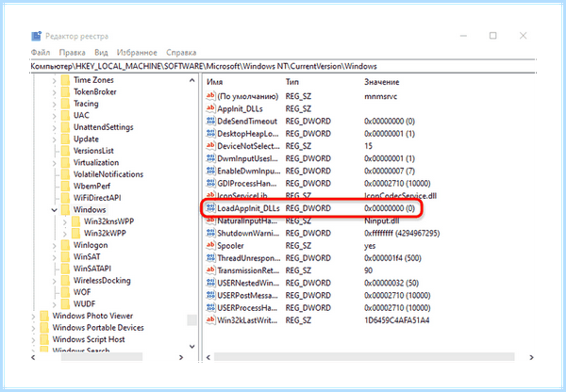The height and width of the screenshot is (392, 566).
Task: Click the Win32kLastWrit... string icon
Action: click(x=210, y=319)
